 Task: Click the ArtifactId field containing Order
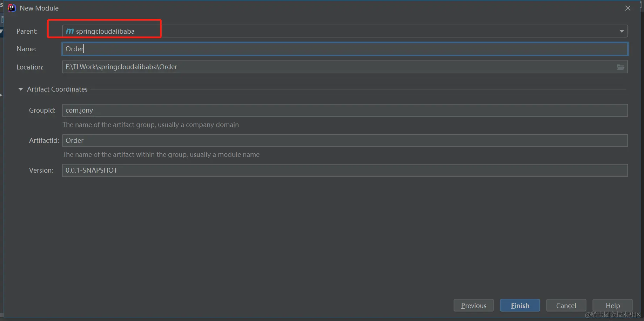(345, 140)
